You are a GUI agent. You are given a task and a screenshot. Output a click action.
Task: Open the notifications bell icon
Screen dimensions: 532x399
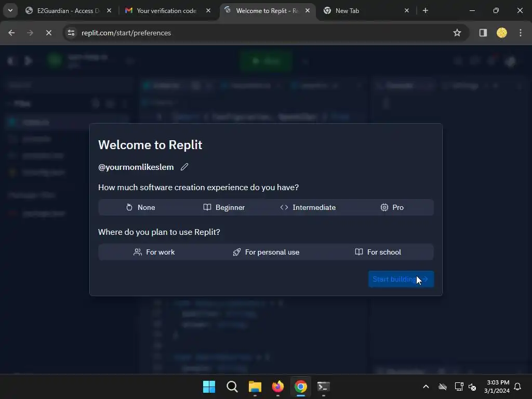pos(517,387)
